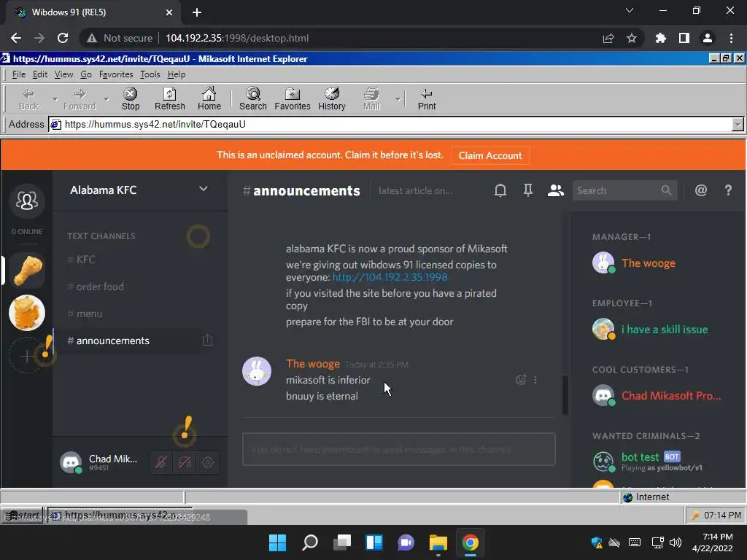Click the start button in Widbows

coord(22,516)
